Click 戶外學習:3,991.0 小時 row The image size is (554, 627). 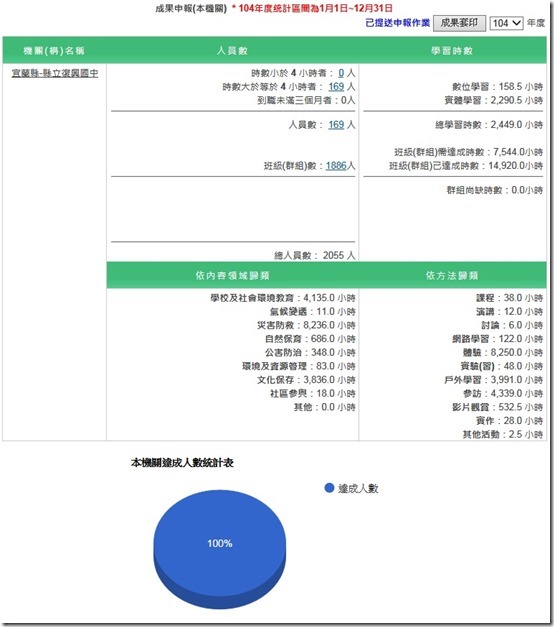(x=494, y=380)
